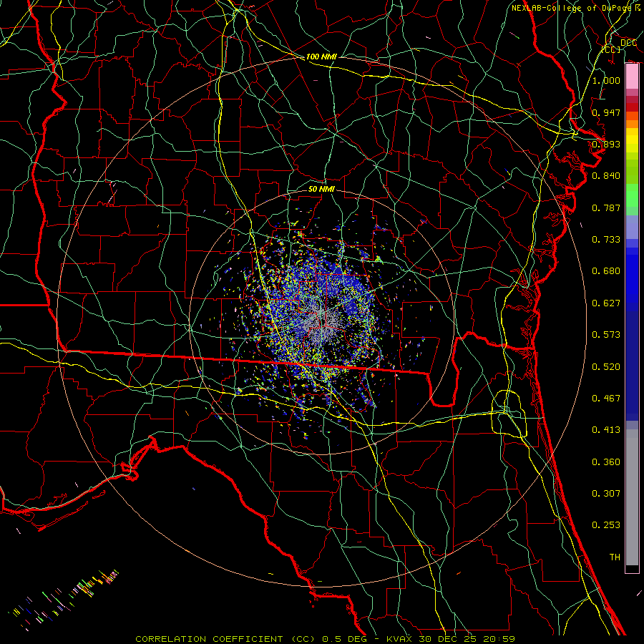Click the "0.5 DEG" elevation angle text

click(x=345, y=639)
